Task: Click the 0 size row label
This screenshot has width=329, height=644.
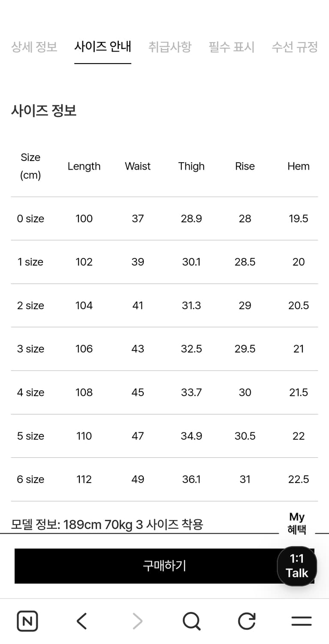Action: coord(30,219)
